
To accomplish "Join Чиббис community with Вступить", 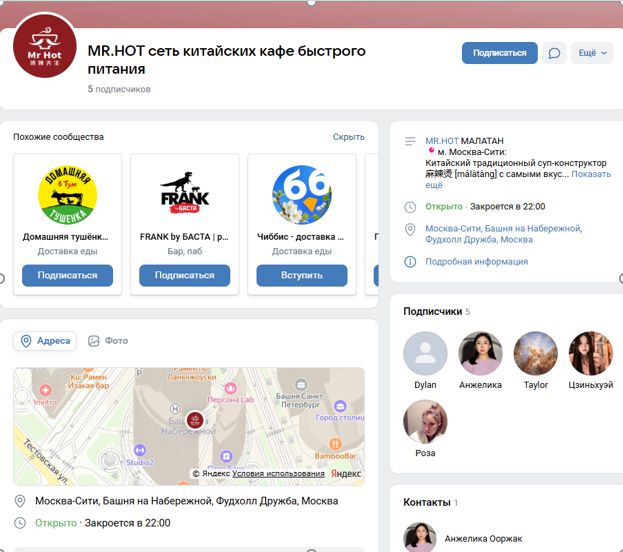I will [x=302, y=275].
